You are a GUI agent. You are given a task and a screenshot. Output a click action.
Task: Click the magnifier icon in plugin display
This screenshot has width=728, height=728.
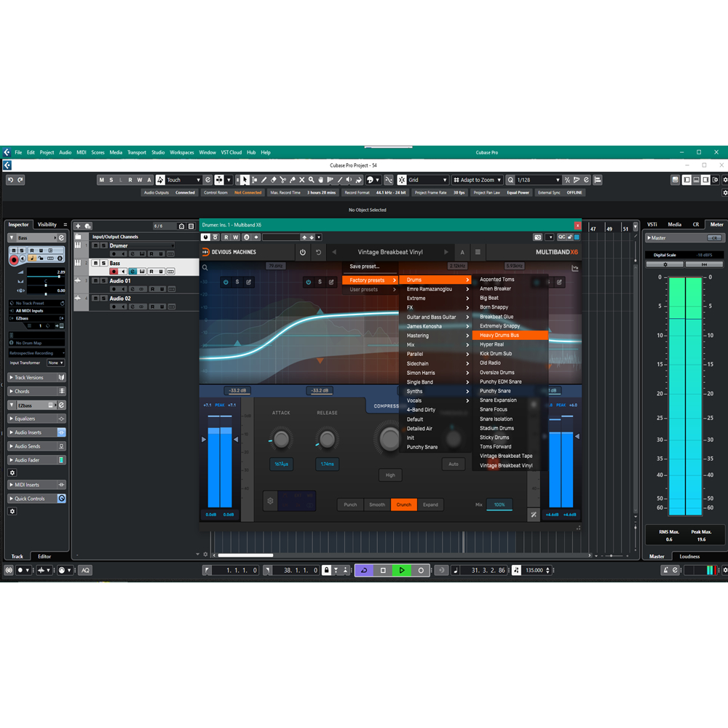(206, 268)
